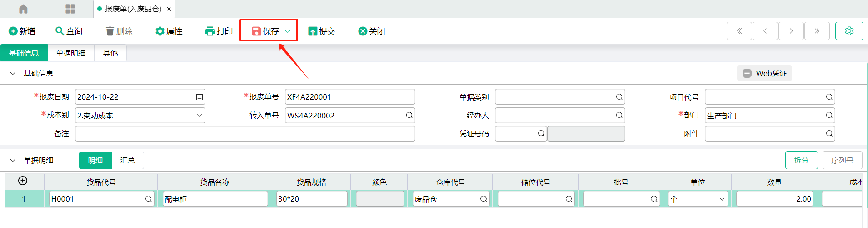The width and height of the screenshot is (868, 228).
Task: Switch to the 单据明细 tab
Action: [71, 53]
